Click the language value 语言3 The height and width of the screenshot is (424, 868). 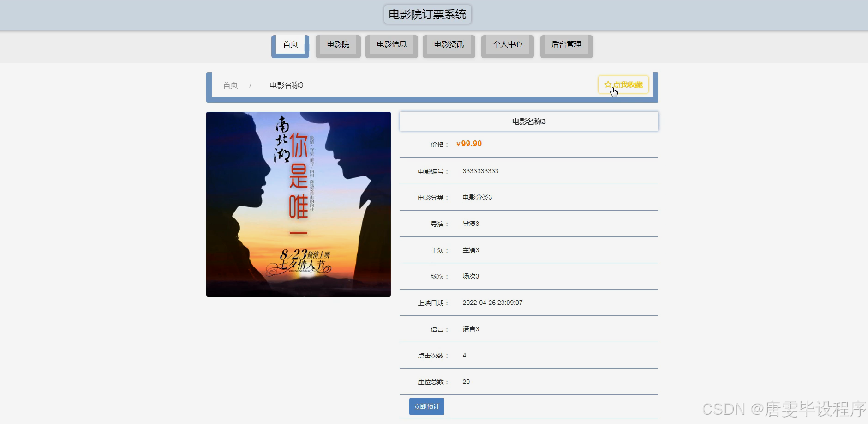pos(471,329)
